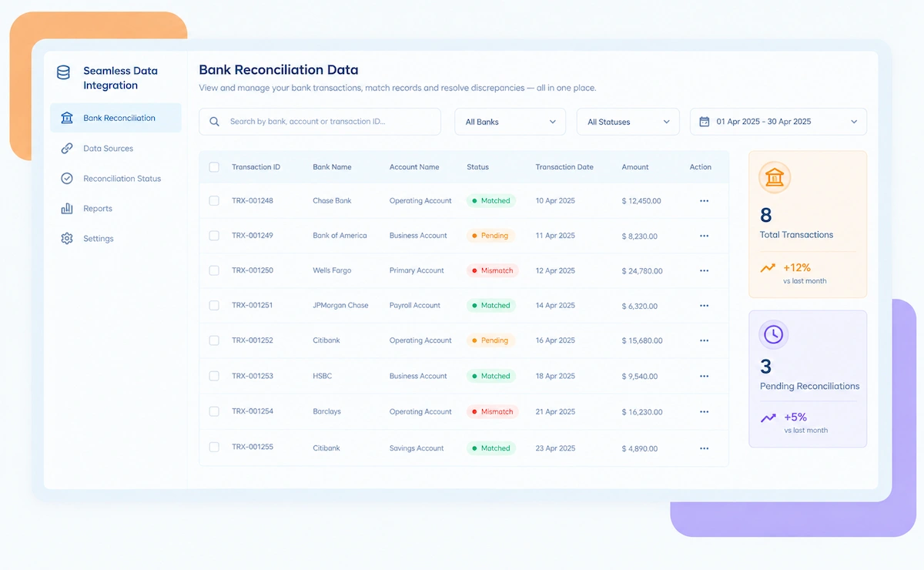Open action menu for TRX-001253
Viewport: 924px width, 570px height.
(704, 376)
